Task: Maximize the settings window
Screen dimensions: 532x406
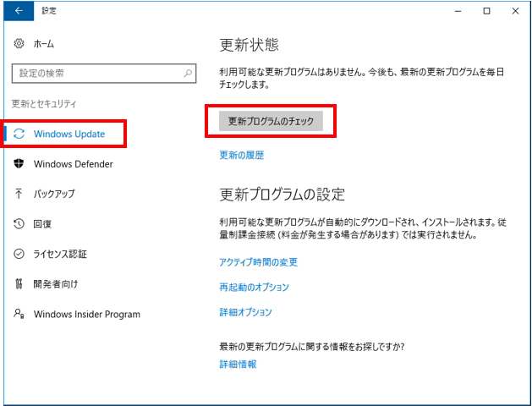Action: [x=486, y=11]
